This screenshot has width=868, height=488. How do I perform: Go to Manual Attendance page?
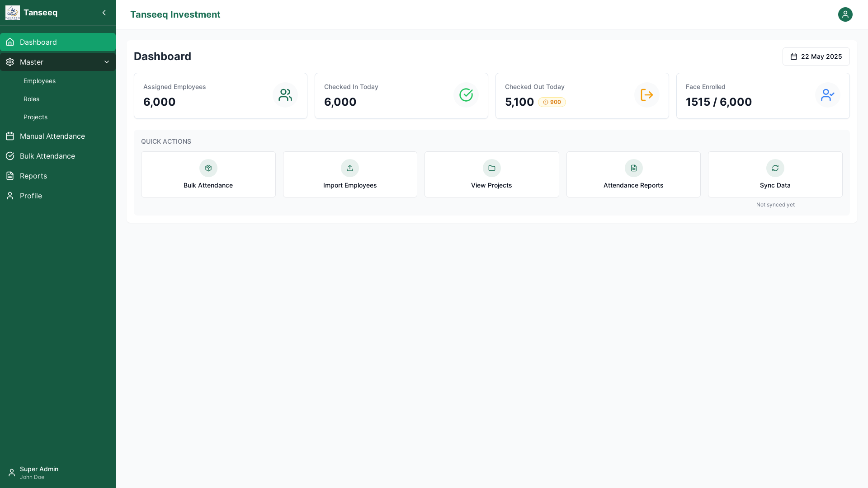click(58, 136)
